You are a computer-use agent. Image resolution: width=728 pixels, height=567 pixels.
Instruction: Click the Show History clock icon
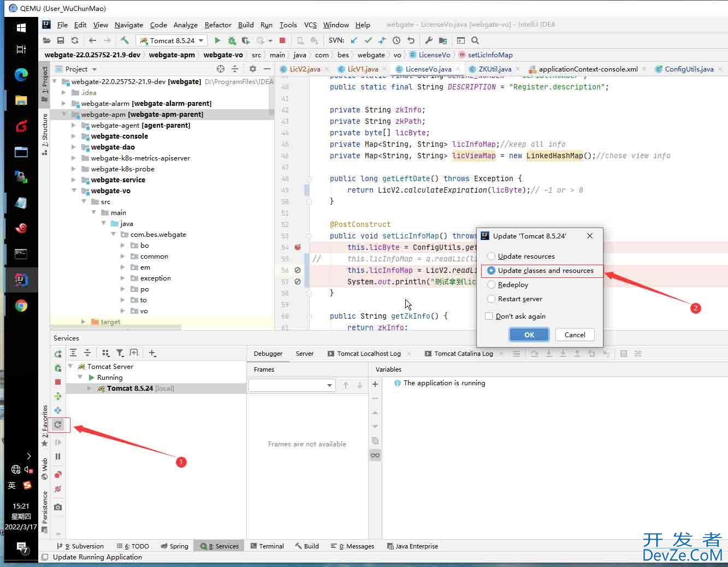396,40
